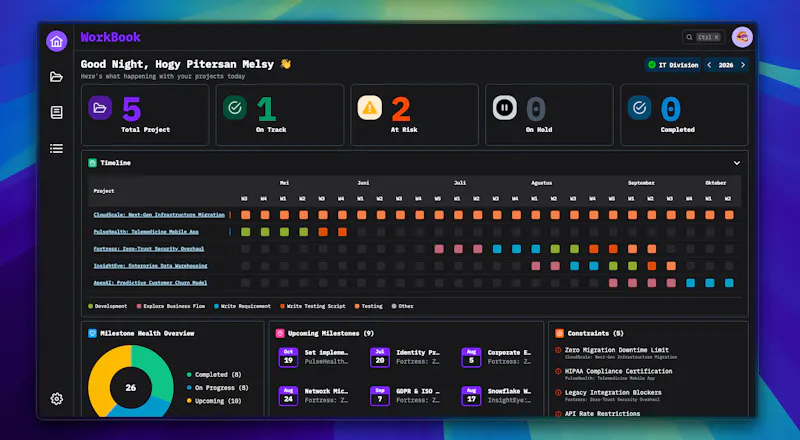Go to next year arrow
Viewport: 800px width, 440px height.
[x=743, y=65]
